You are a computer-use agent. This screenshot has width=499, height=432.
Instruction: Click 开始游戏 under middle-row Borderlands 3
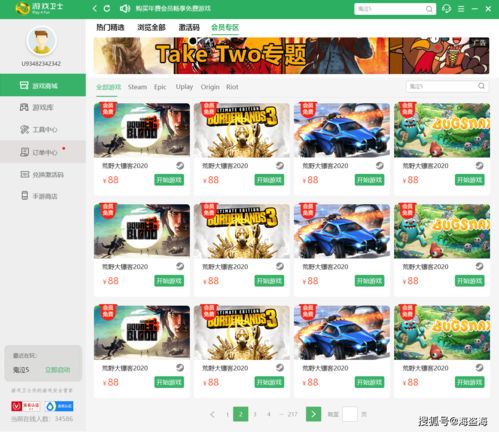pos(269,281)
